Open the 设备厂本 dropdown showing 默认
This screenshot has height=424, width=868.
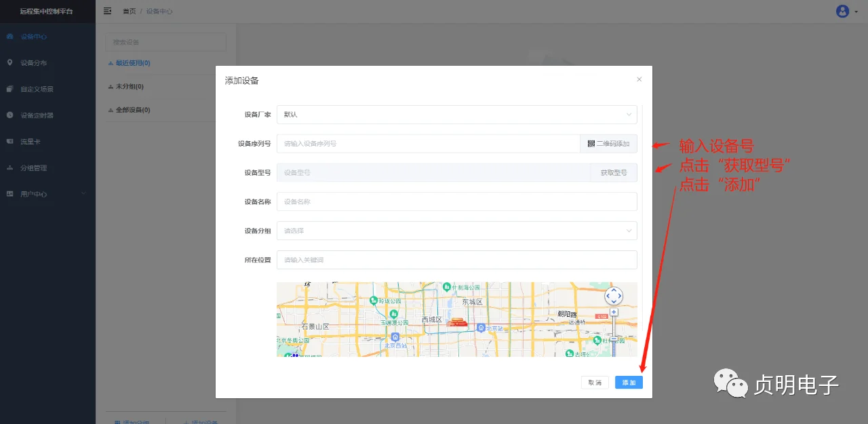point(456,115)
